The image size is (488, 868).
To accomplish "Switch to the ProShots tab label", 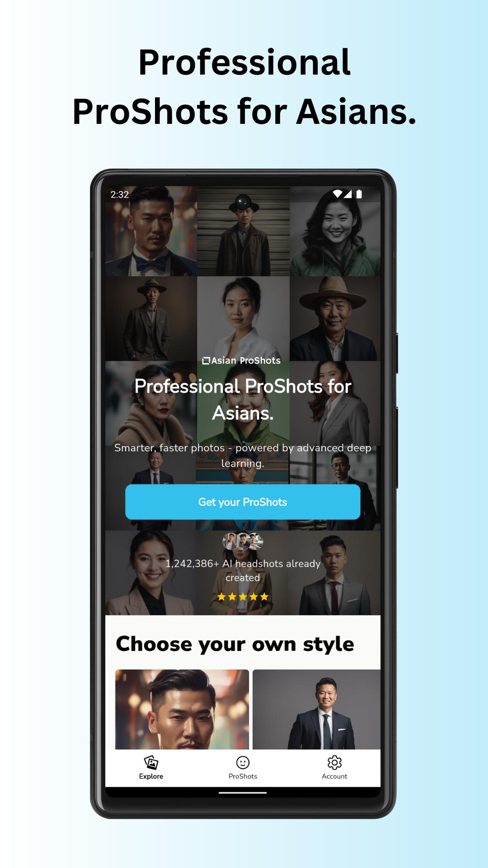I will coord(243,776).
